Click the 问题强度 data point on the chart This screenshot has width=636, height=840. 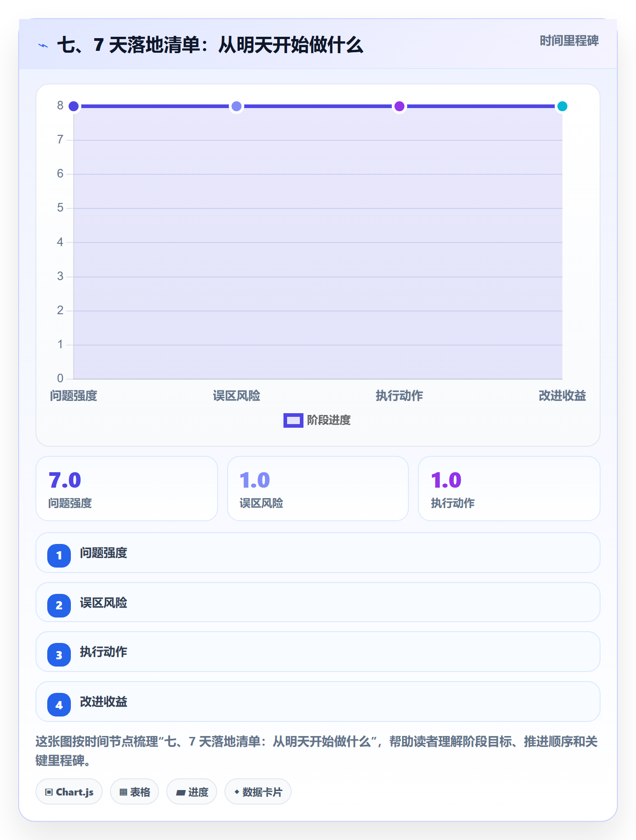(x=74, y=106)
